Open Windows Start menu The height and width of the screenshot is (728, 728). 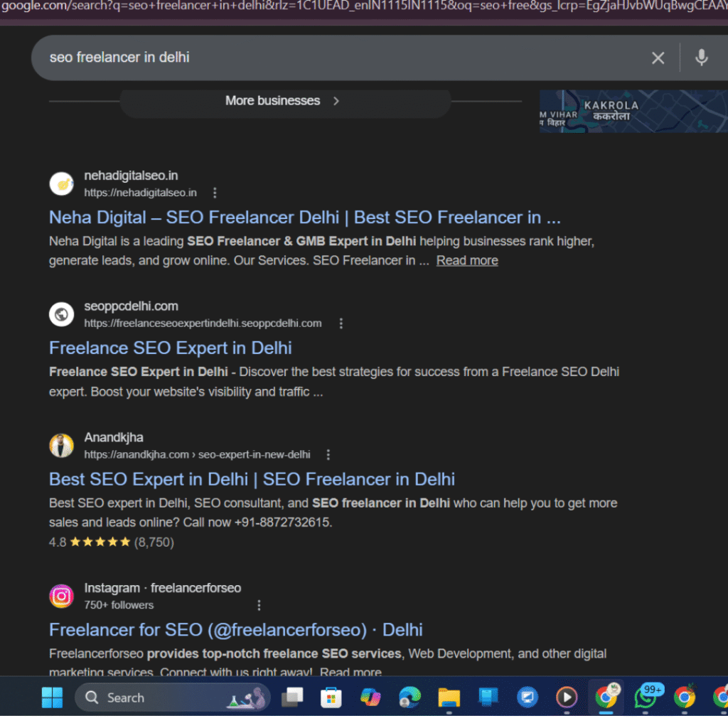coord(52,697)
